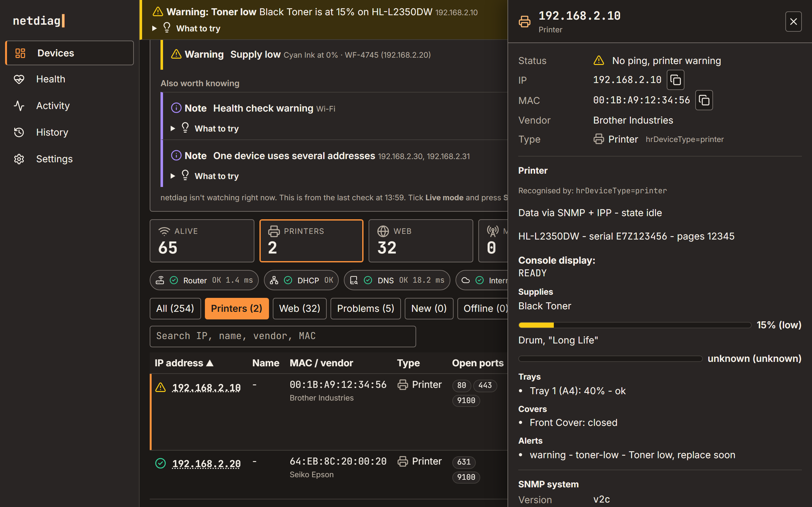Viewport: 812px width, 507px height.
Task: Open the Health page heart icon
Action: coord(19,79)
